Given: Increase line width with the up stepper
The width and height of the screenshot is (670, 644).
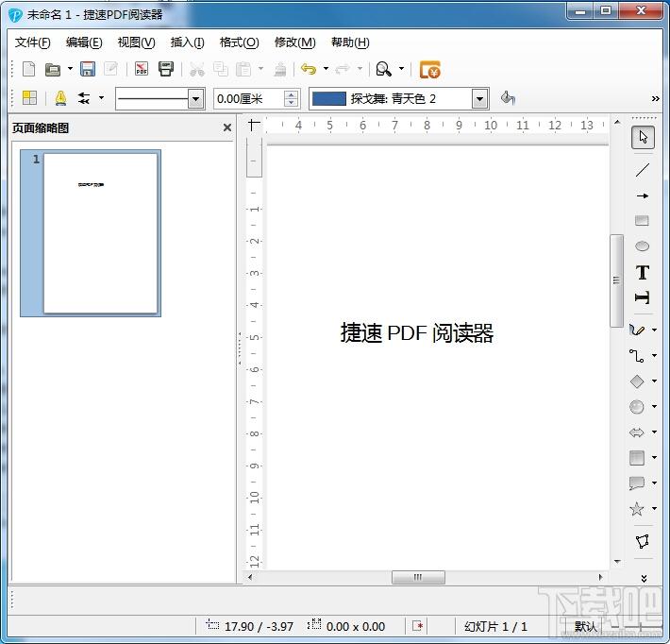Looking at the screenshot, I should [291, 95].
